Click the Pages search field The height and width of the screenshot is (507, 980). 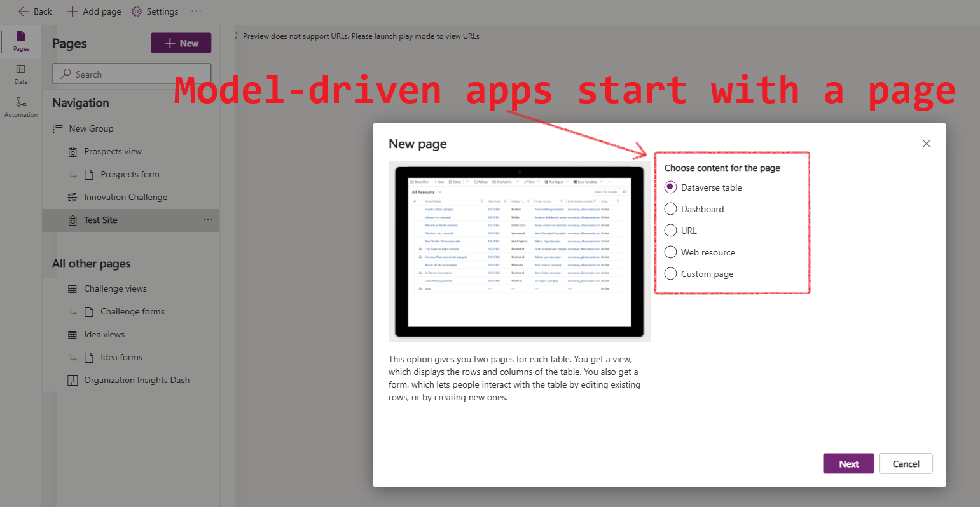(132, 74)
